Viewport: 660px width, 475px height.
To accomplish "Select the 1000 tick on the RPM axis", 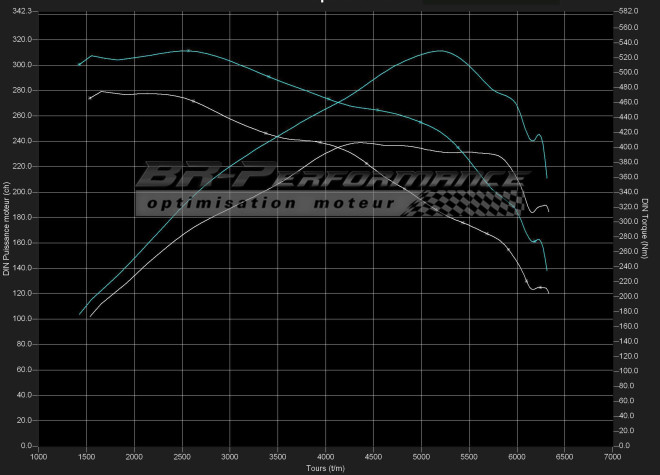I will coord(39,456).
